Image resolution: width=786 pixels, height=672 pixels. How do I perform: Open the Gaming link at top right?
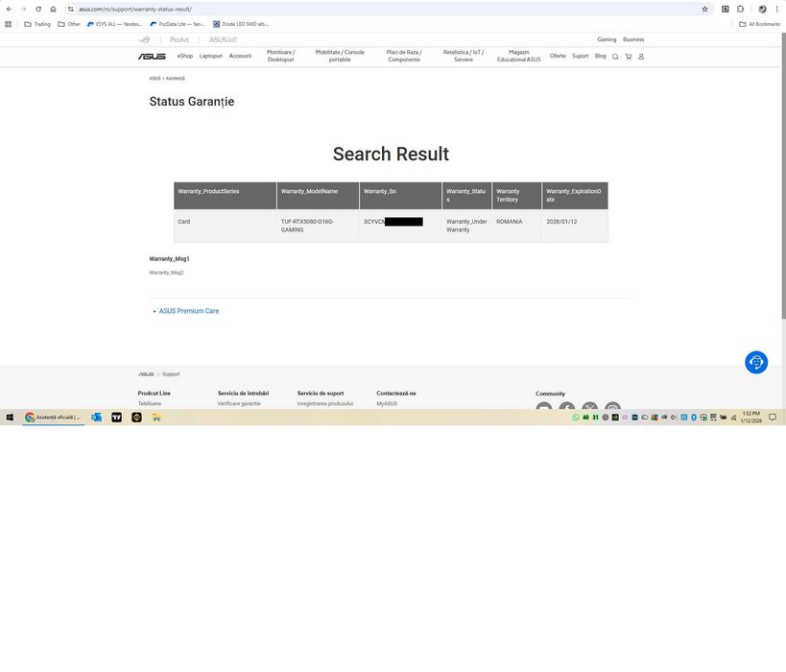[x=607, y=39]
